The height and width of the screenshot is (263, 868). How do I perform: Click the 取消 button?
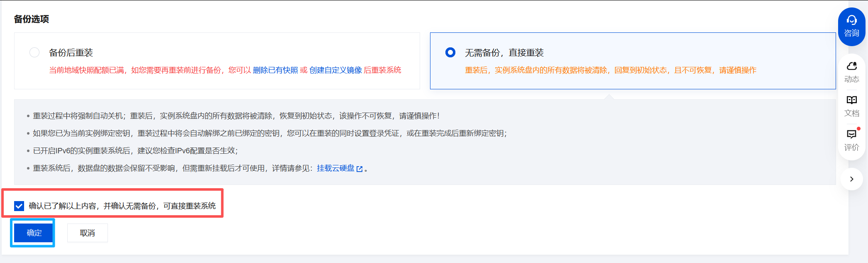tap(87, 233)
